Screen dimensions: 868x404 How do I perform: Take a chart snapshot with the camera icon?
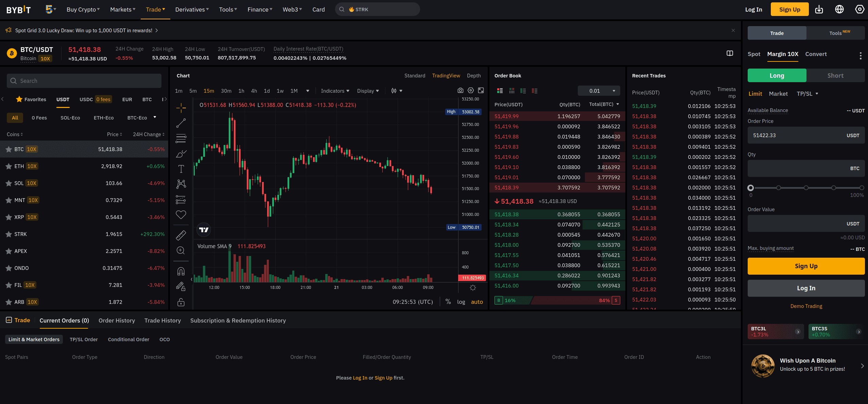pyautogui.click(x=461, y=90)
